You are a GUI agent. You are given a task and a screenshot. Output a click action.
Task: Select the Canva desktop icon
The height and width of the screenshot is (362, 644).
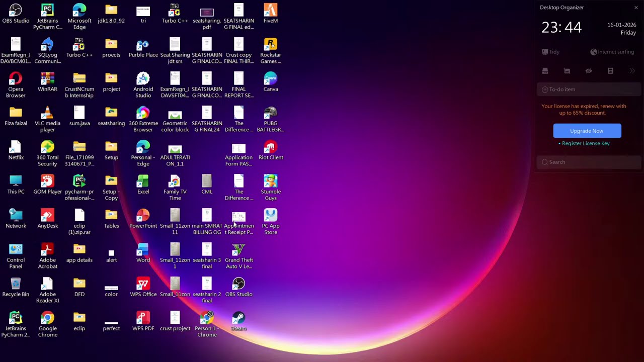(x=271, y=82)
